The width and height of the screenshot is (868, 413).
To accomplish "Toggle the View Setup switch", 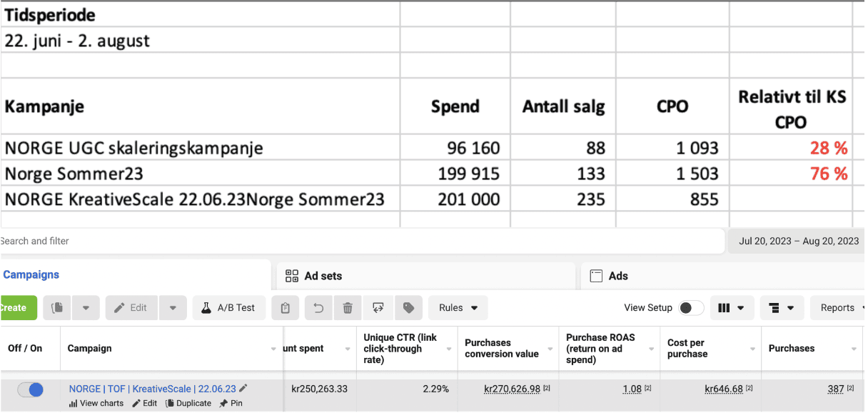I will [x=690, y=308].
